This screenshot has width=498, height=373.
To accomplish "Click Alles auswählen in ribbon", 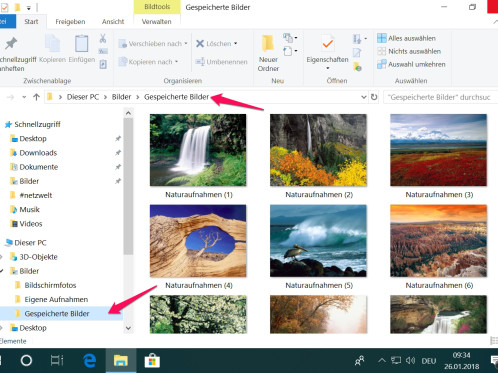I will pos(406,38).
